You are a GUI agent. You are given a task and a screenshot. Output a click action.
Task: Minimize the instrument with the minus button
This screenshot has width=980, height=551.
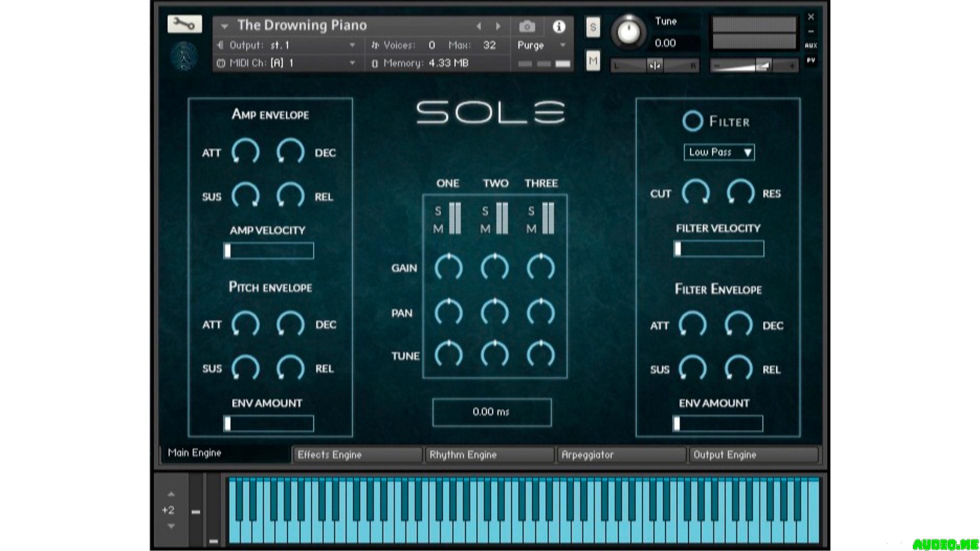pyautogui.click(x=811, y=31)
